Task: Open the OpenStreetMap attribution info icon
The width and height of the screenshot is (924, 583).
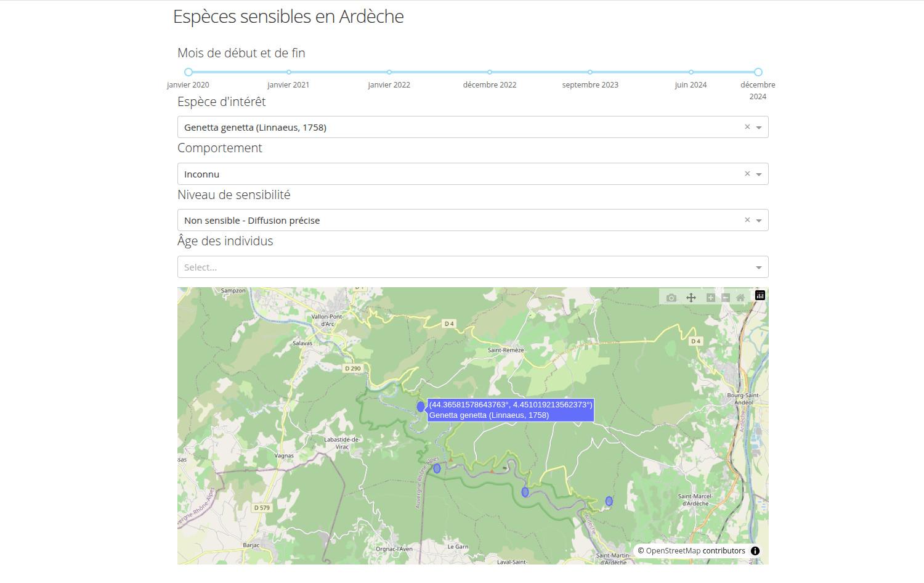Action: 755,550
